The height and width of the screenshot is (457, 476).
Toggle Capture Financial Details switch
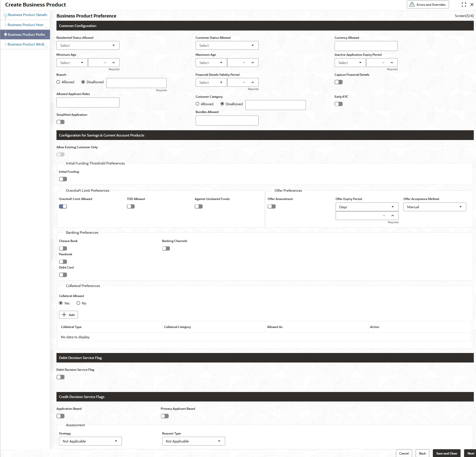tap(339, 82)
